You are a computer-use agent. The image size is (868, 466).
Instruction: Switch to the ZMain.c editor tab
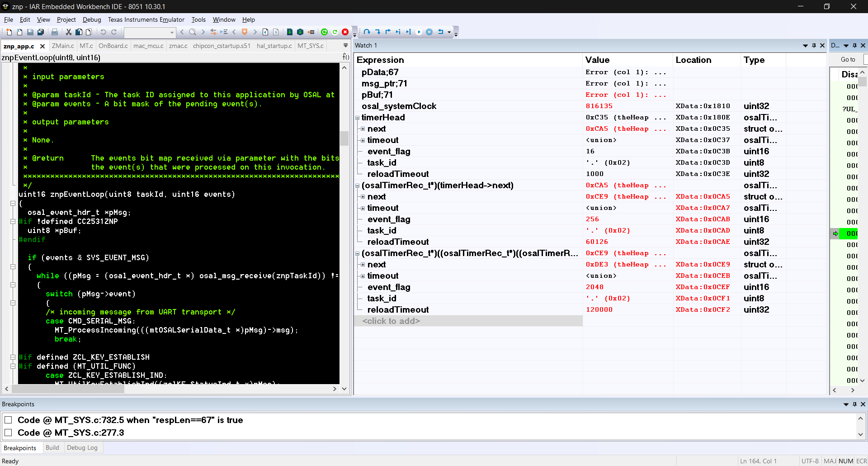click(63, 46)
